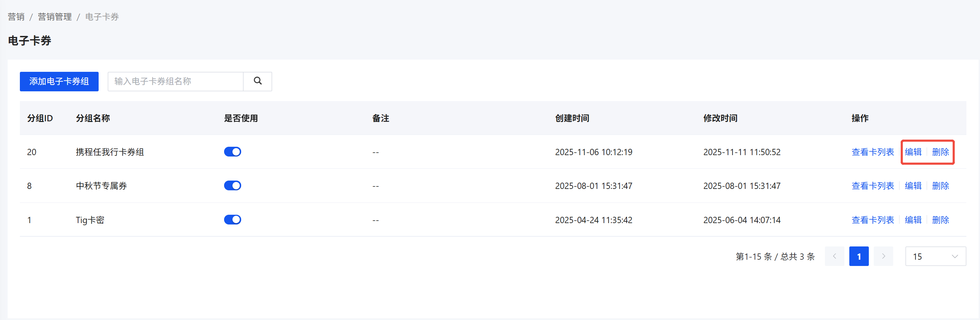View card list for 携程任我行卡券组
Screen dimensions: 980x320
point(872,152)
